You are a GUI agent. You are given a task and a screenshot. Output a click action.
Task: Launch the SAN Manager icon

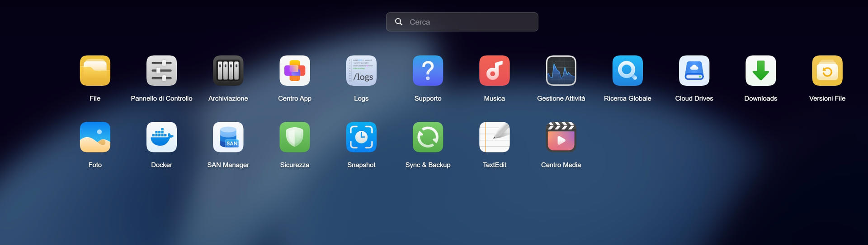click(228, 137)
